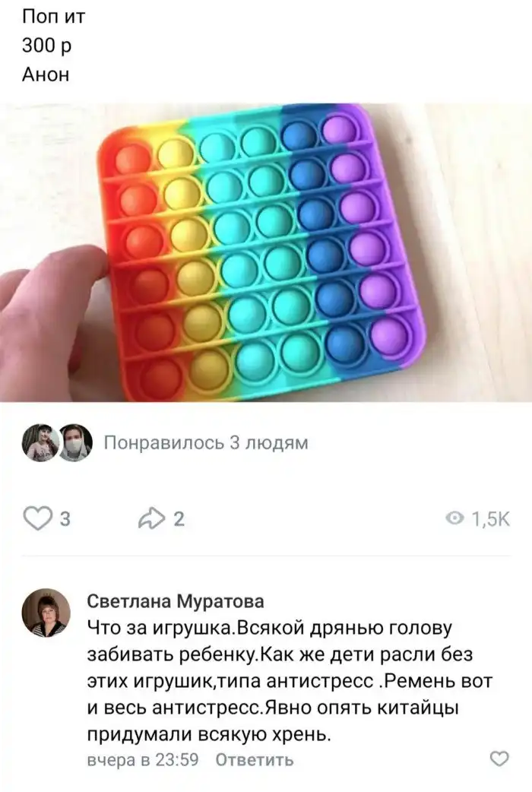Click the 'Поп ит' post title text

point(54,17)
